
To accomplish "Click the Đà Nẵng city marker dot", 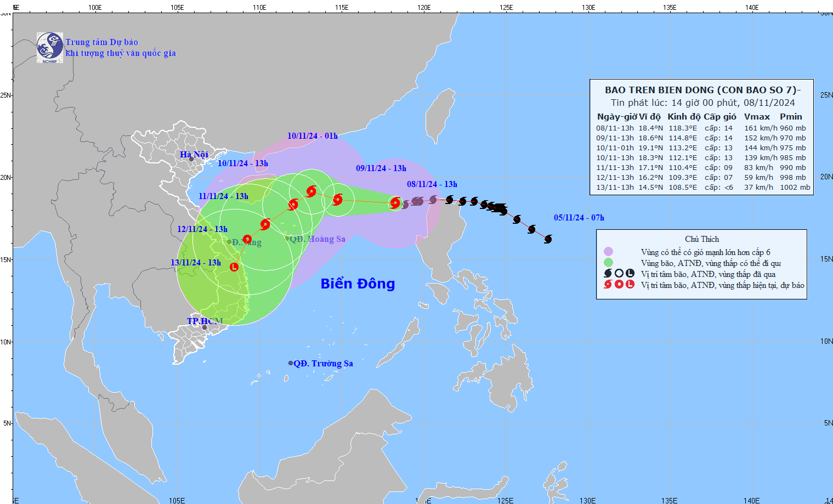I will tap(230, 241).
